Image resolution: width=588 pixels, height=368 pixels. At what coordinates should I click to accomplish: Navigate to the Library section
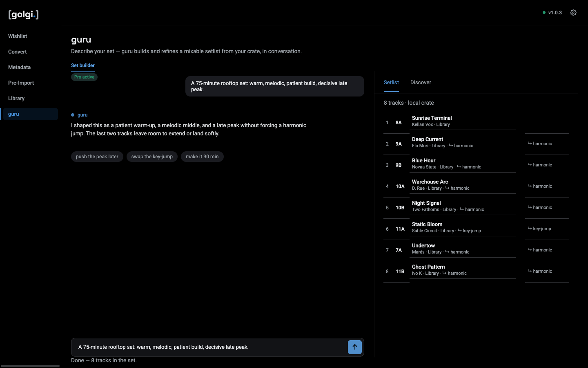16,99
